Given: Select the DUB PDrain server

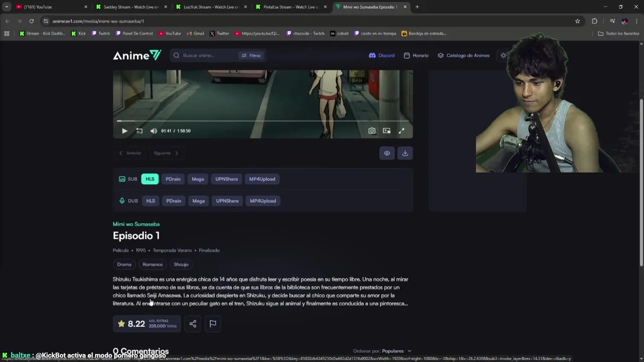Looking at the screenshot, I should coord(174,201).
